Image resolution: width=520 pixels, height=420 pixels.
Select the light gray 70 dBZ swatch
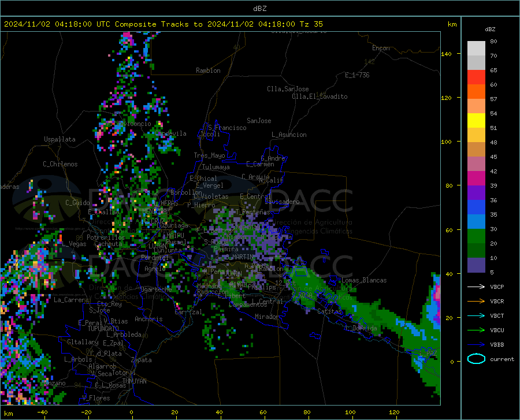coord(476,49)
